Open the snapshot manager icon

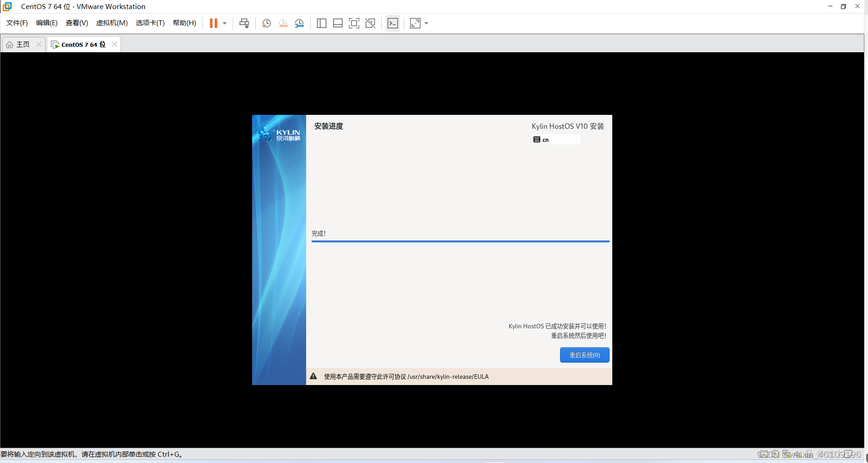(x=299, y=23)
